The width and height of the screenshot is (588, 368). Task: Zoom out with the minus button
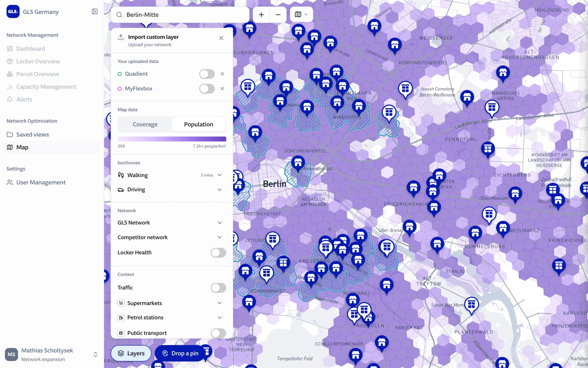pyautogui.click(x=278, y=15)
